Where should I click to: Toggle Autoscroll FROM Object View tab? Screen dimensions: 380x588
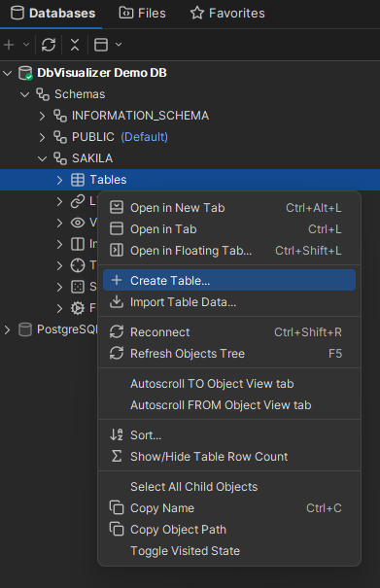tap(229, 405)
